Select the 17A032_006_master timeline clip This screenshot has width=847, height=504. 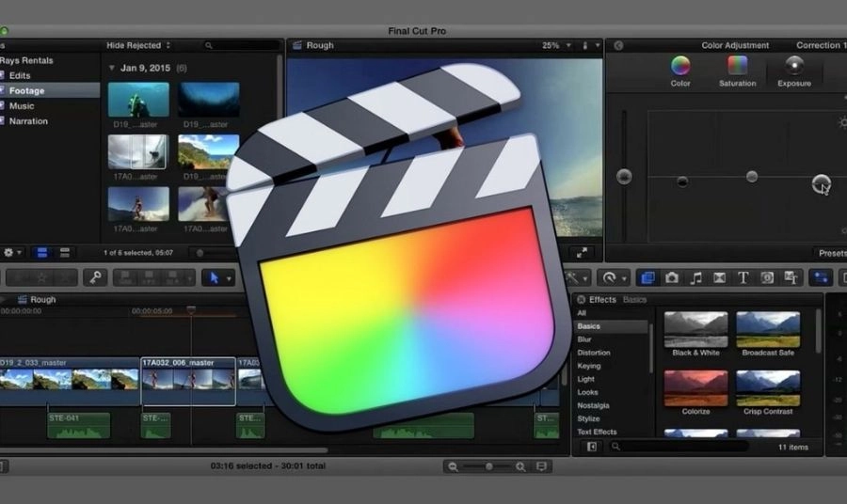coord(188,381)
